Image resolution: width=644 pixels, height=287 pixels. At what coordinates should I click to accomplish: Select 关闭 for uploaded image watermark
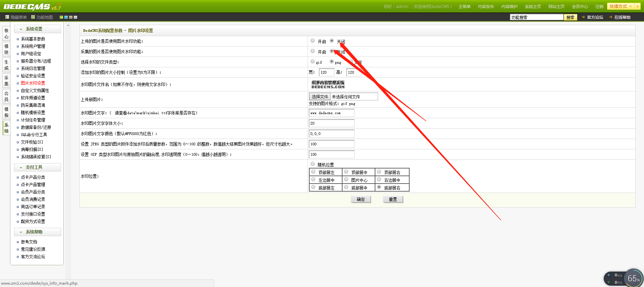pyautogui.click(x=332, y=41)
